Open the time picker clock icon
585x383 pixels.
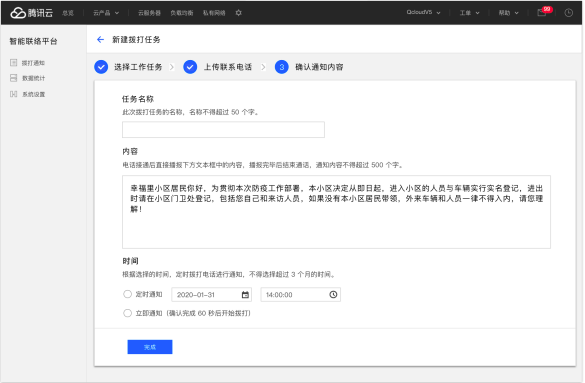click(333, 295)
